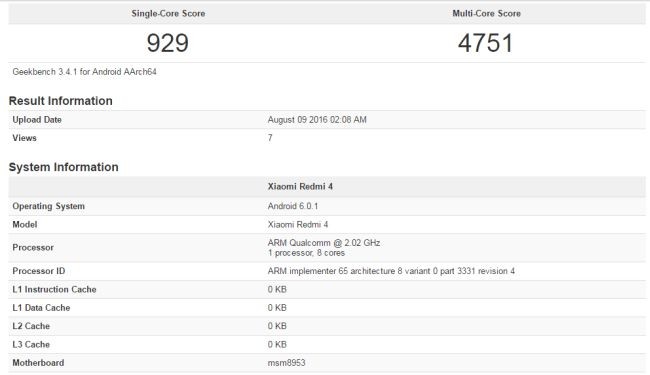Click the Upload Date label
The height and width of the screenshot is (375, 650).
(x=37, y=120)
